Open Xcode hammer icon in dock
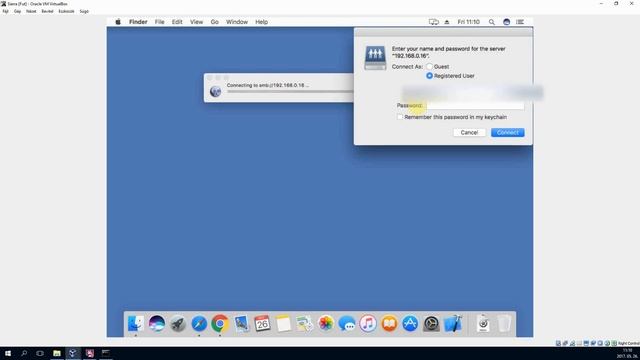This screenshot has width=640, height=360. [x=453, y=324]
